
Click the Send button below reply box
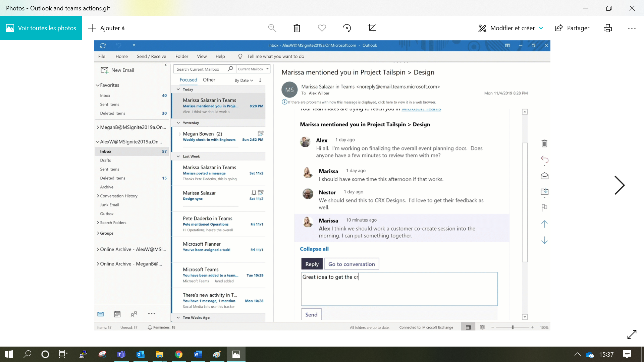[x=311, y=314]
